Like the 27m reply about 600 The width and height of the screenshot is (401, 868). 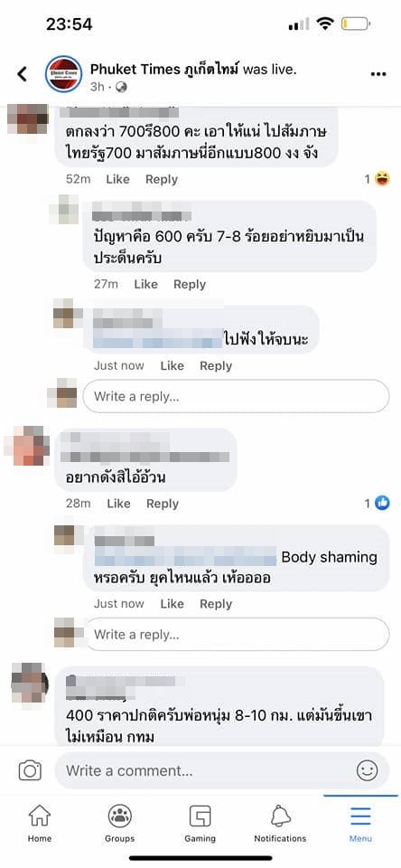coord(146,284)
